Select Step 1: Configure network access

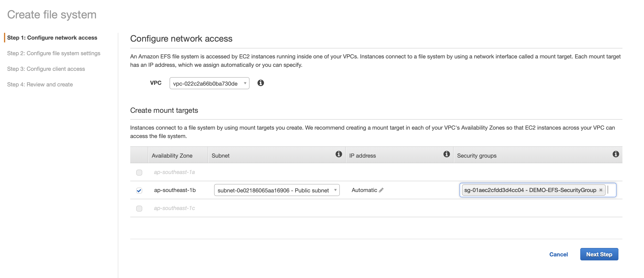(52, 38)
